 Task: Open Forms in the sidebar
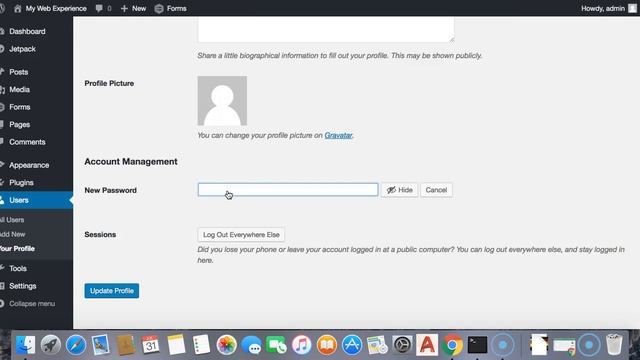(20, 107)
